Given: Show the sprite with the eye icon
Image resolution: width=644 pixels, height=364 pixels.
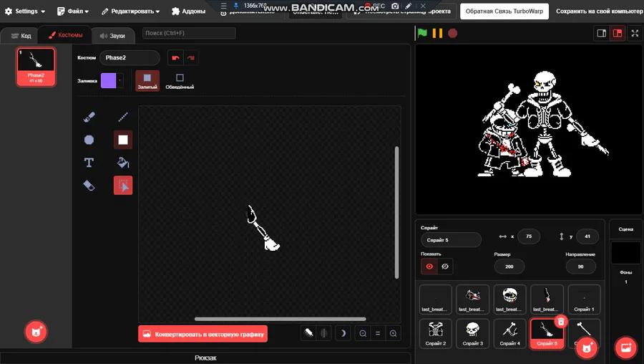Looking at the screenshot, I should (x=429, y=267).
